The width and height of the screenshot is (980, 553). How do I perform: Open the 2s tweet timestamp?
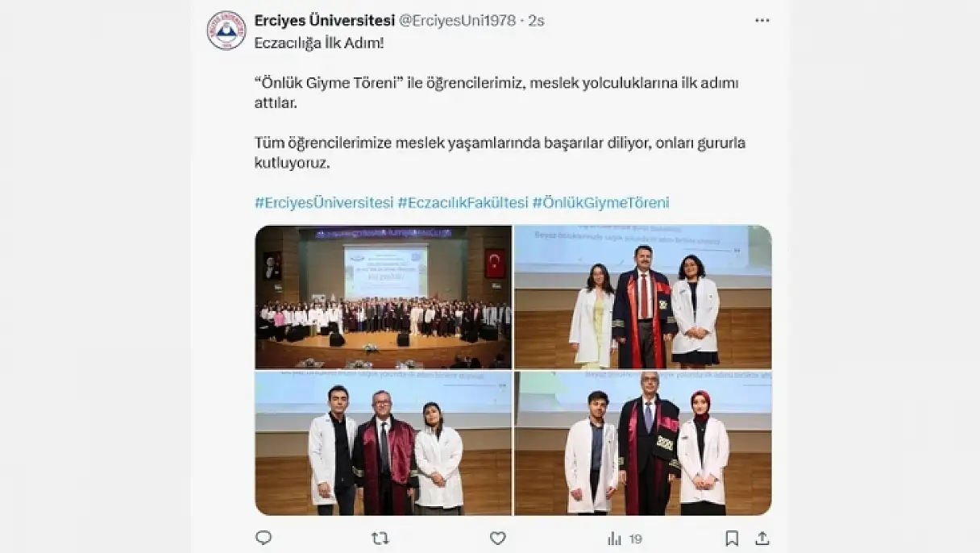coord(536,20)
